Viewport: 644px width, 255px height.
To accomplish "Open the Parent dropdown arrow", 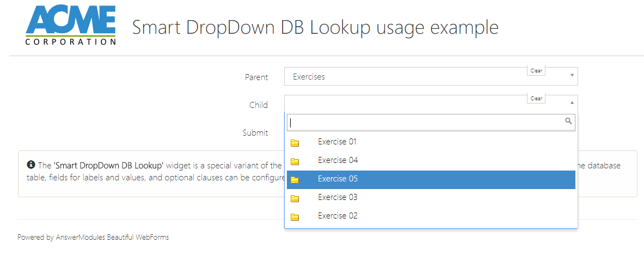I will (572, 75).
